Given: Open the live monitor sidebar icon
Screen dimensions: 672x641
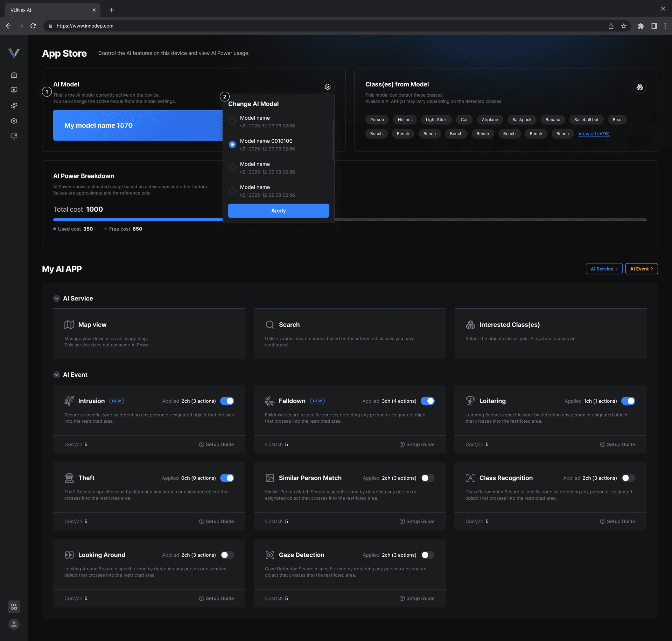Looking at the screenshot, I should [x=14, y=90].
